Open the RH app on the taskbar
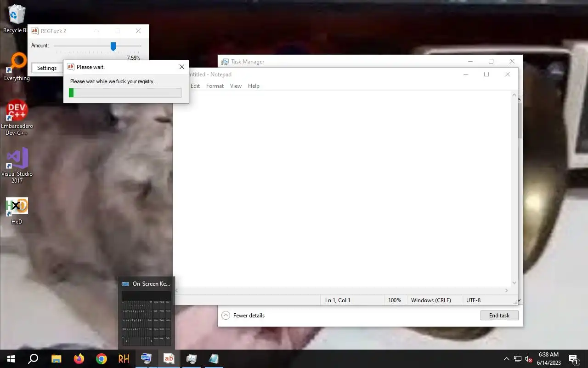This screenshot has width=588, height=368. 124,359
